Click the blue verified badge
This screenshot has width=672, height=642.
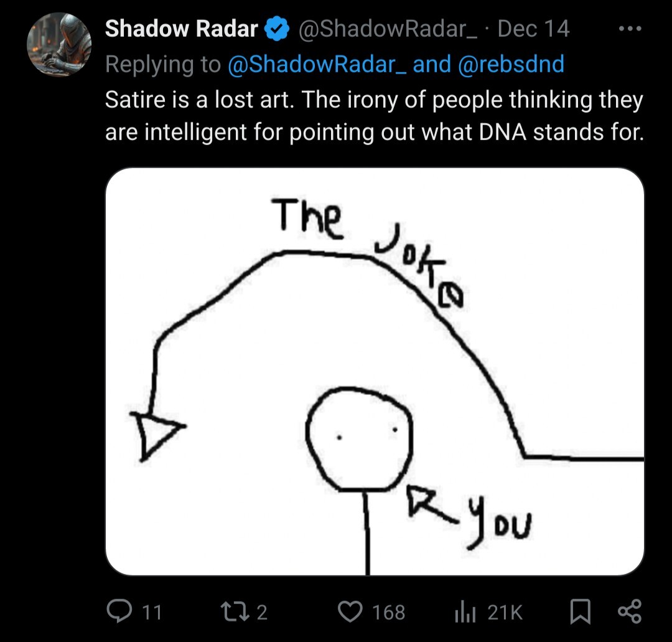[x=276, y=29]
